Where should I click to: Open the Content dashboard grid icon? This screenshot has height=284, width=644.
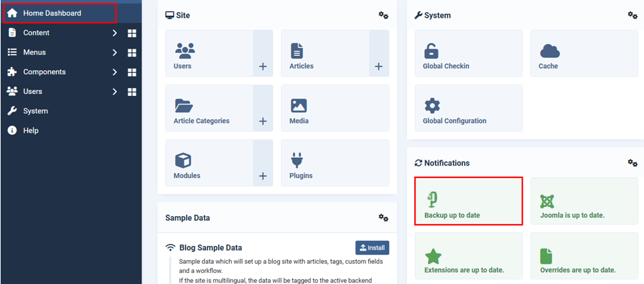tap(132, 33)
